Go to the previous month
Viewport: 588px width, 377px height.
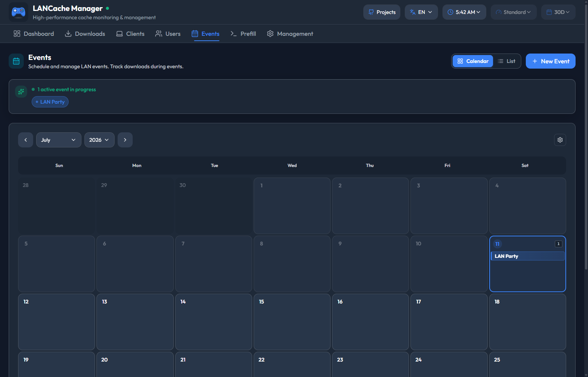click(x=26, y=140)
